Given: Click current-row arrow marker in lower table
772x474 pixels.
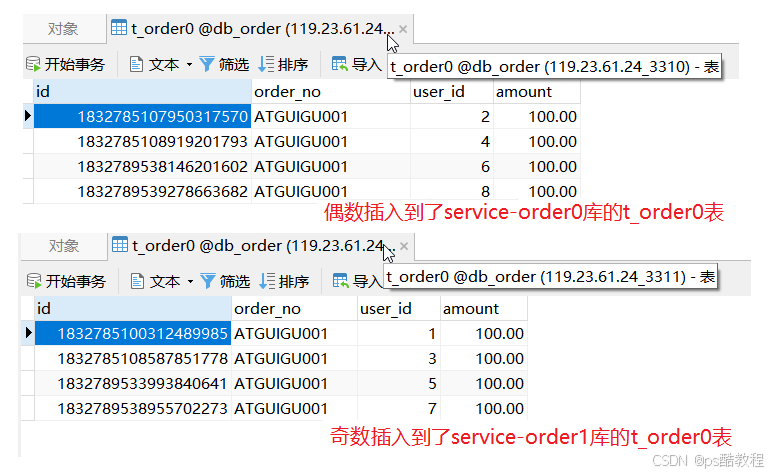Looking at the screenshot, I should 29,333.
